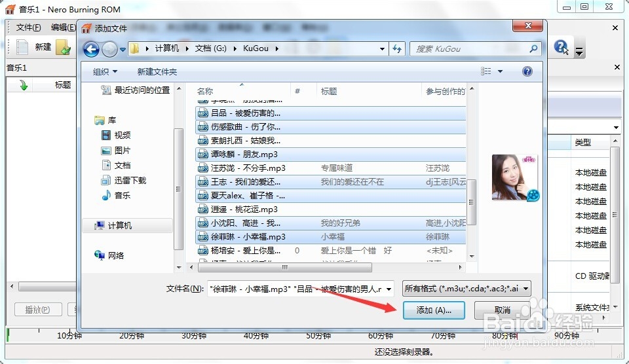Select file 杨培安 - 爱上你是
Image resolution: width=629 pixels, height=364 pixels.
pos(331,251)
